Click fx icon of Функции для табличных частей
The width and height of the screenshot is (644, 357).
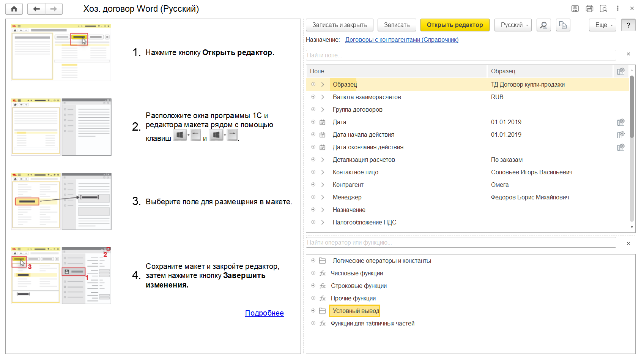[x=323, y=324]
